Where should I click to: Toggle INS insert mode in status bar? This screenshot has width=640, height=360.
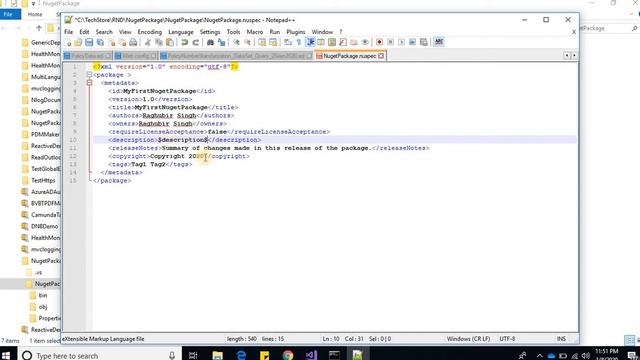(x=561, y=339)
